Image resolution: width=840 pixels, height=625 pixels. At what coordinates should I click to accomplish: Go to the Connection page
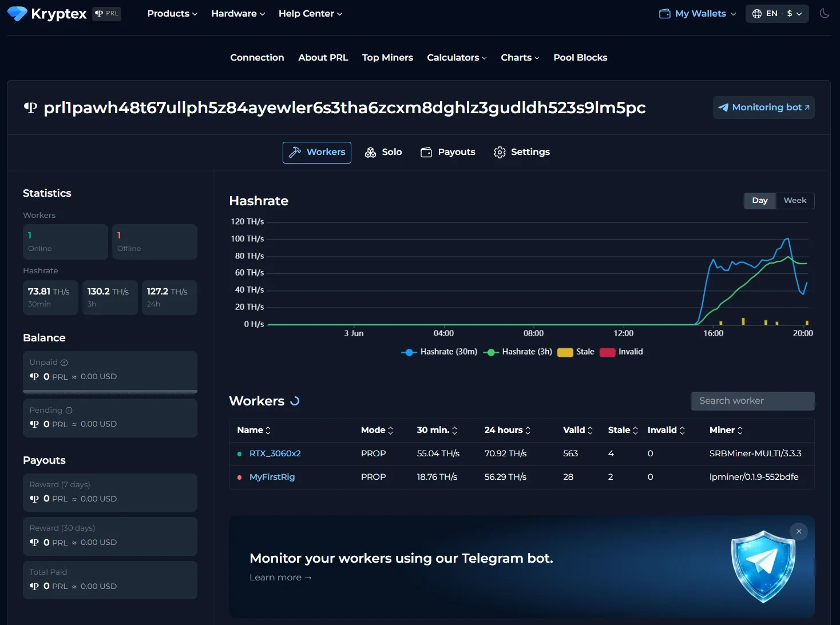click(x=257, y=58)
